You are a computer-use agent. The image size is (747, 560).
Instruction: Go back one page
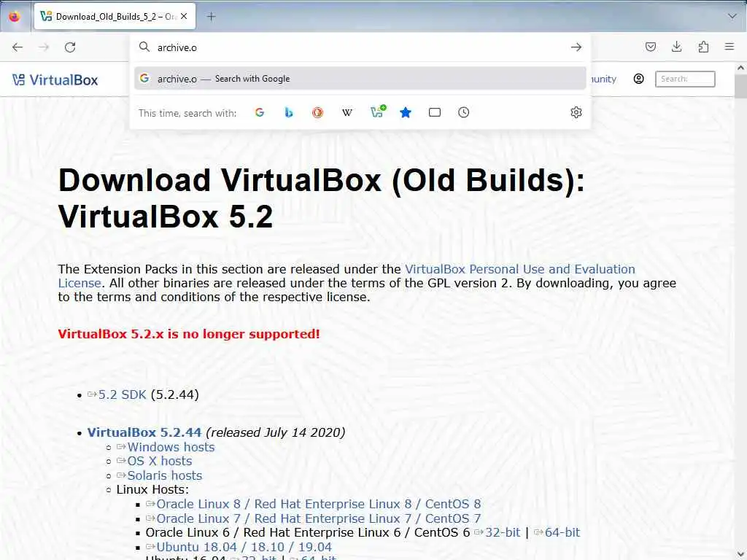click(18, 47)
